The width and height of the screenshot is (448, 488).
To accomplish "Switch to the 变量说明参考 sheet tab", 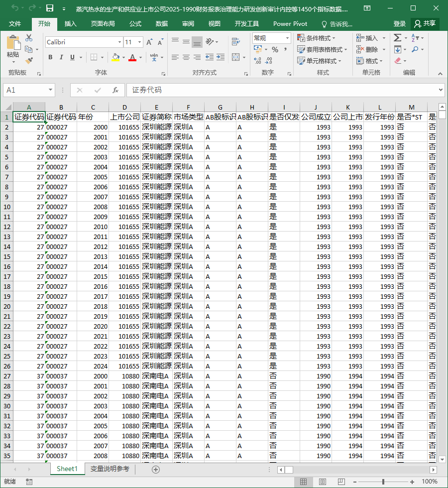I will click(110, 469).
